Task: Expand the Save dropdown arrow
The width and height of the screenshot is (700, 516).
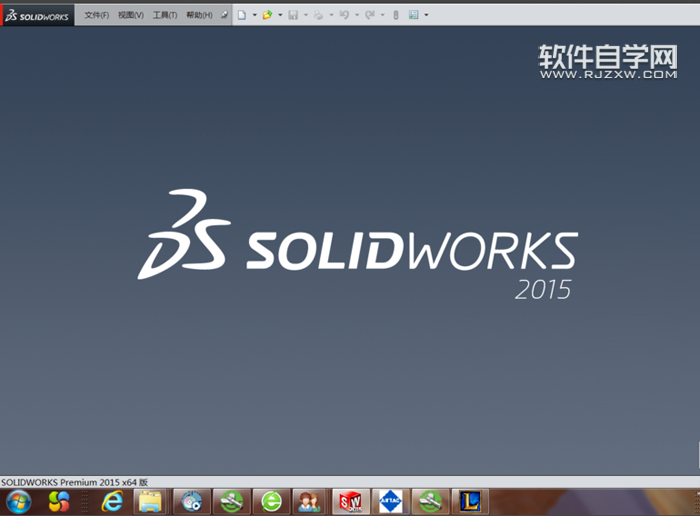Action: coord(306,15)
